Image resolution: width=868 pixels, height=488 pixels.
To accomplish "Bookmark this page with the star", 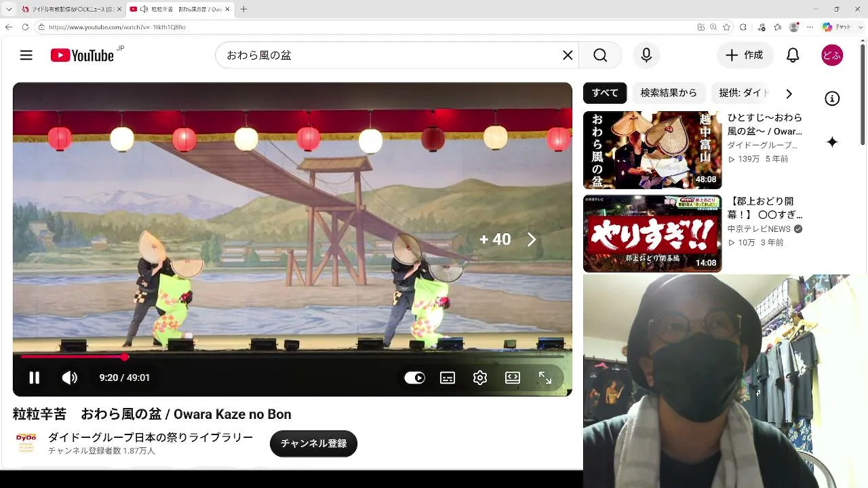I will (726, 27).
